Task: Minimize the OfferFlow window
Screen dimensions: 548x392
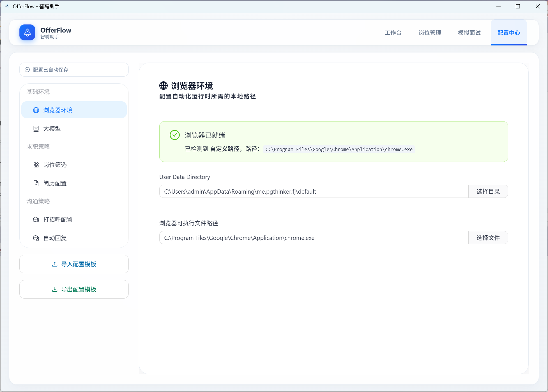Action: click(x=498, y=6)
